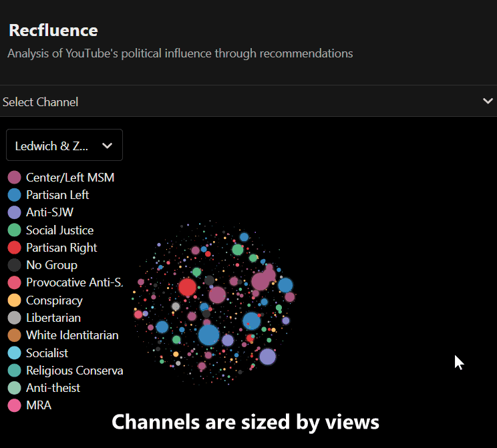Click the largest blue bubble at chart bottom center
Screen dimensions: 497x448
pos(208,335)
